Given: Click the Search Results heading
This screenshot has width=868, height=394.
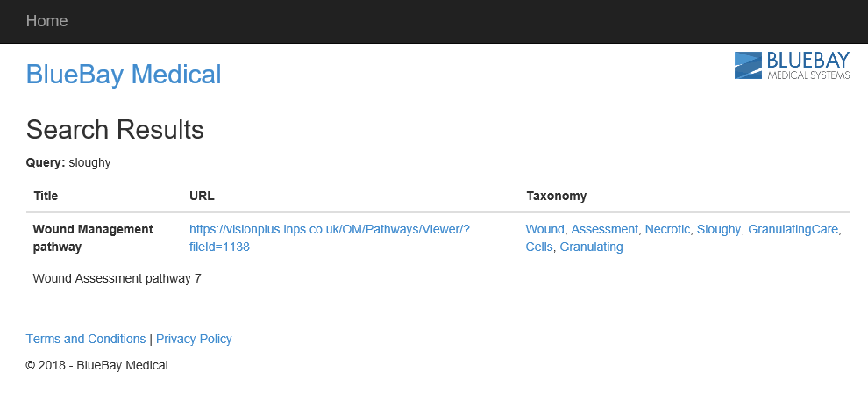Looking at the screenshot, I should pos(115,130).
